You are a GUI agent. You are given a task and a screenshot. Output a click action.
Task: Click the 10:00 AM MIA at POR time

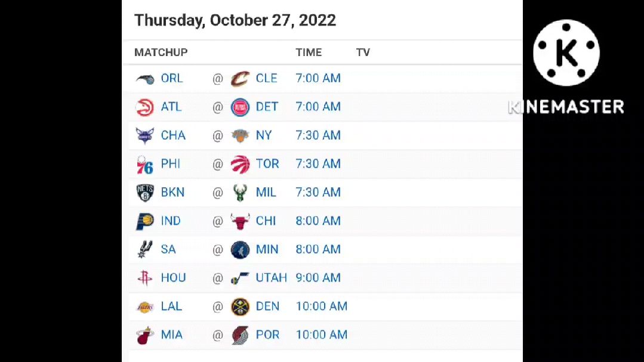322,335
